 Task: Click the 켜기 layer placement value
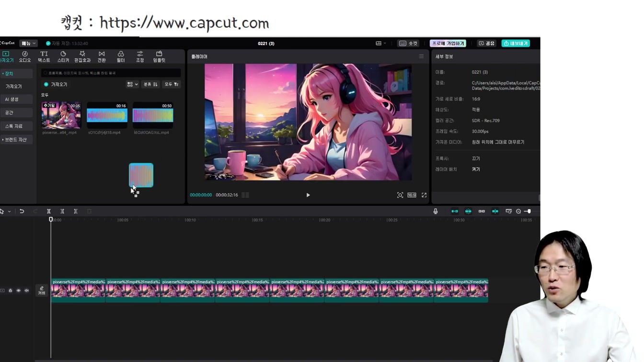pos(476,169)
